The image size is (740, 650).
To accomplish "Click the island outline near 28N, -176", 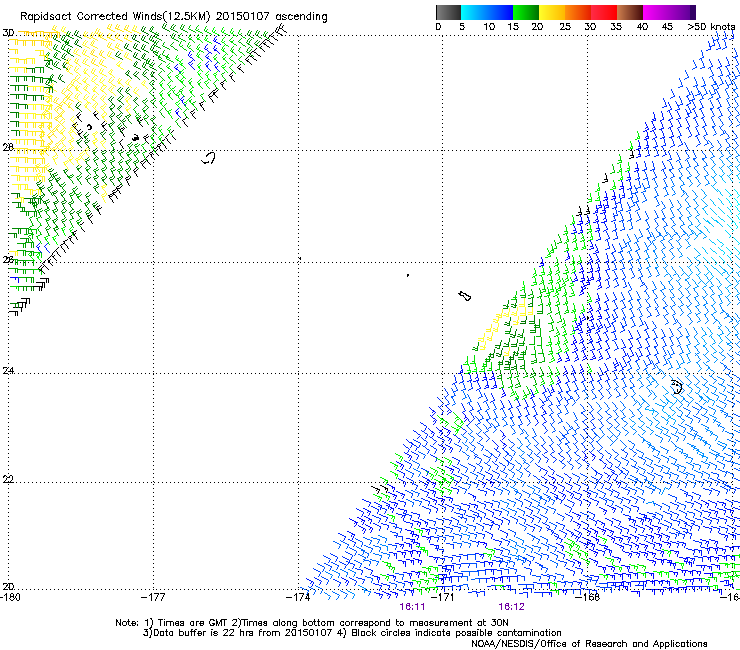I will pos(209,158).
